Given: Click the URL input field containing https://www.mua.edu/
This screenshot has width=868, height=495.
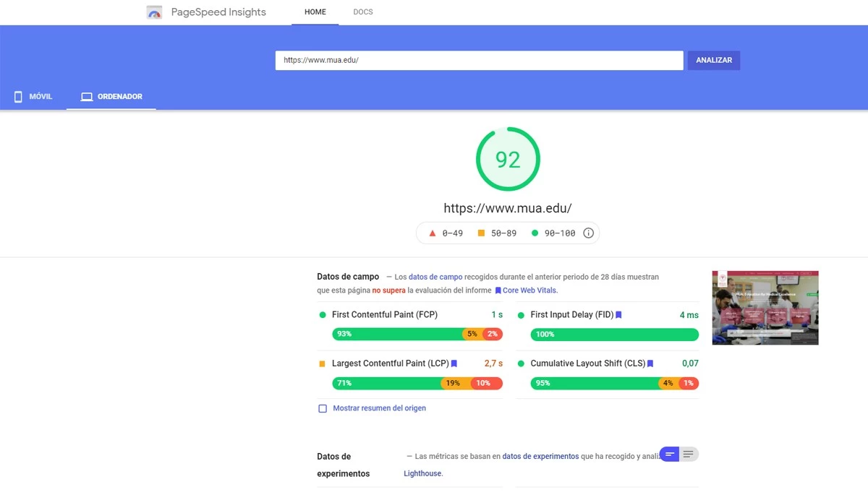Looking at the screenshot, I should 479,61.
